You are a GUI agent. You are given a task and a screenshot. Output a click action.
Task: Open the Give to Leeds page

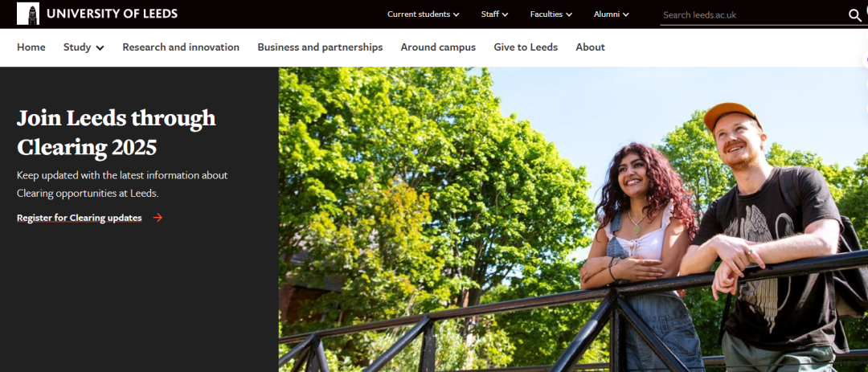[526, 47]
